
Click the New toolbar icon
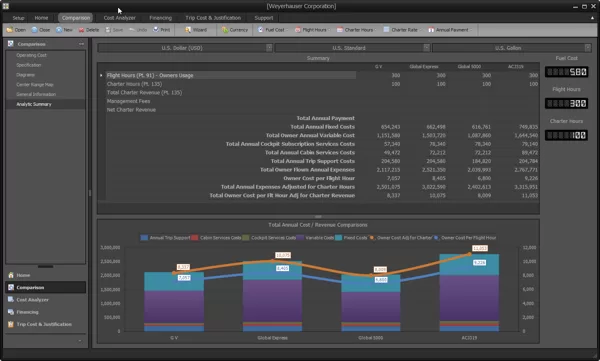(59, 30)
